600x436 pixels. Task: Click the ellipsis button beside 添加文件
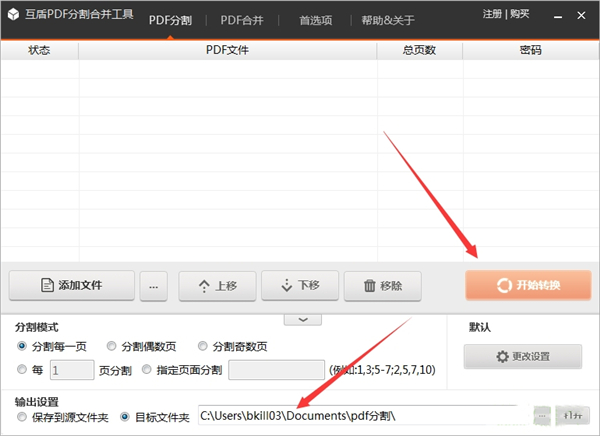153,286
